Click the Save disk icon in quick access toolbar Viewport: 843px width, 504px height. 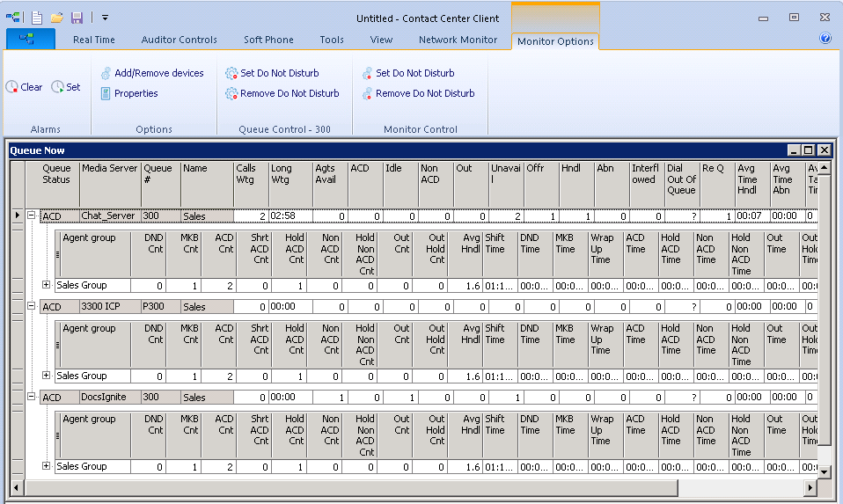77,17
